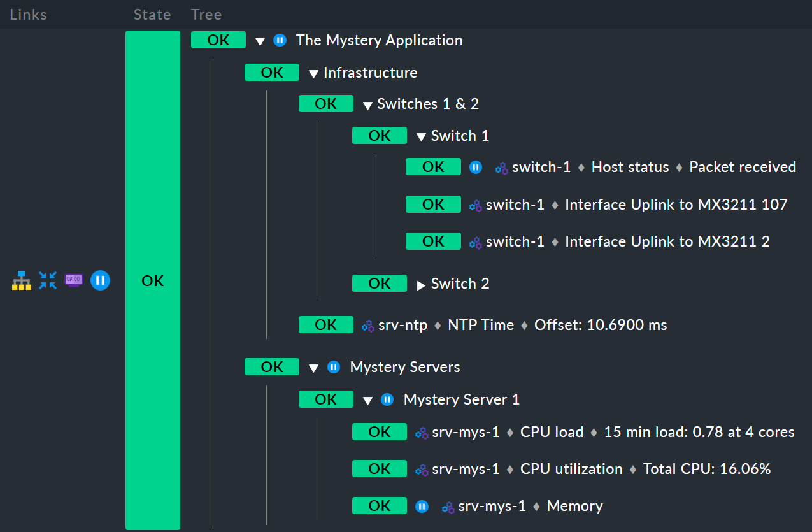Click the large pause icon in Links column

(x=100, y=280)
